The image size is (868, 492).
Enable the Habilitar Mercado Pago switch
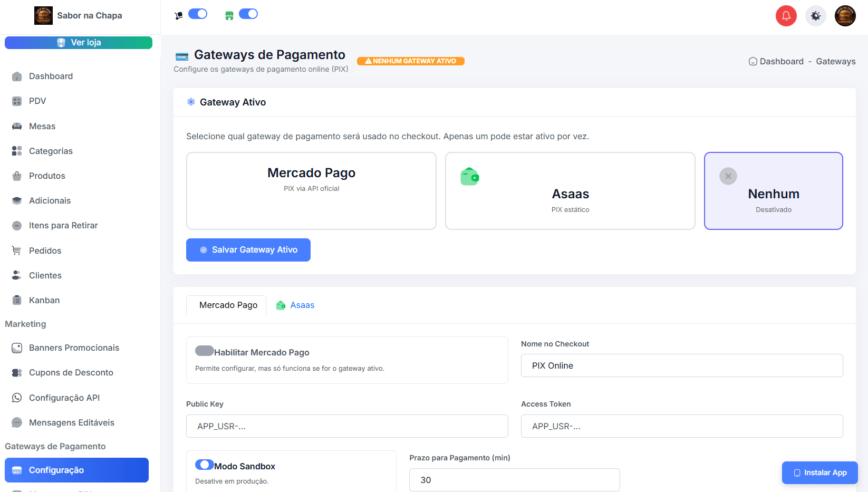pyautogui.click(x=205, y=351)
